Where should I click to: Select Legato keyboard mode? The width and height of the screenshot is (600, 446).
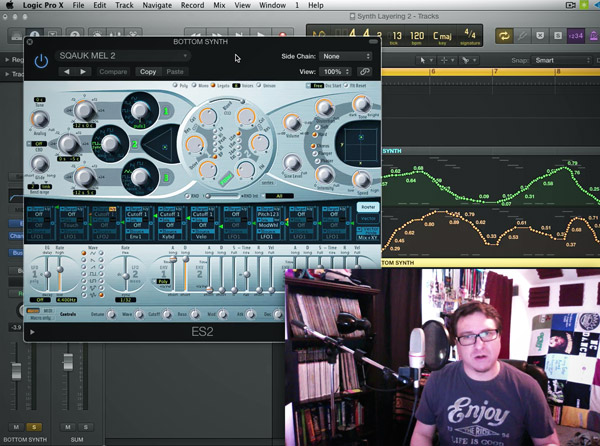pos(213,86)
